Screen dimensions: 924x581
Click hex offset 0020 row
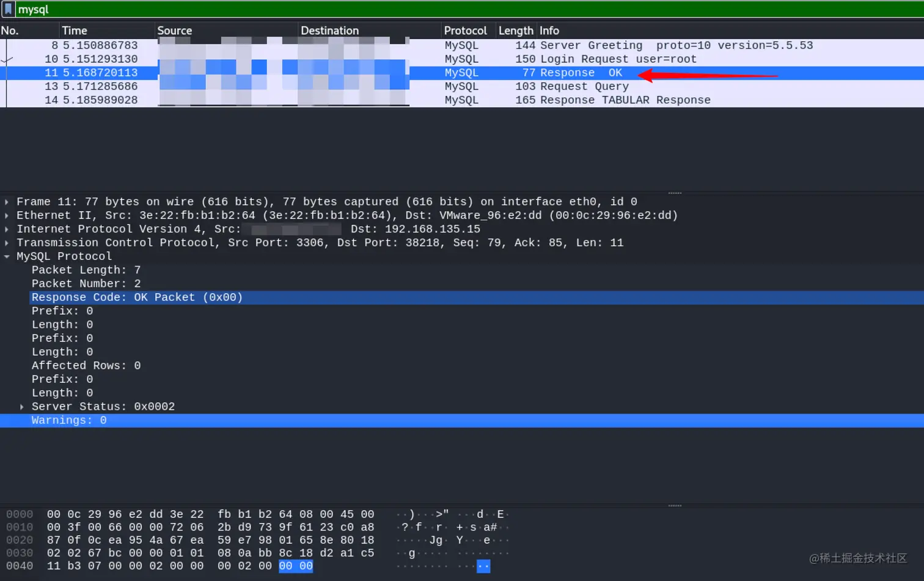(x=20, y=540)
